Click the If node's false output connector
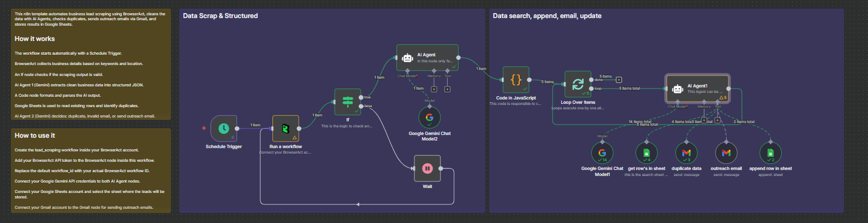Viewport: 868px width, 223px height. click(361, 106)
